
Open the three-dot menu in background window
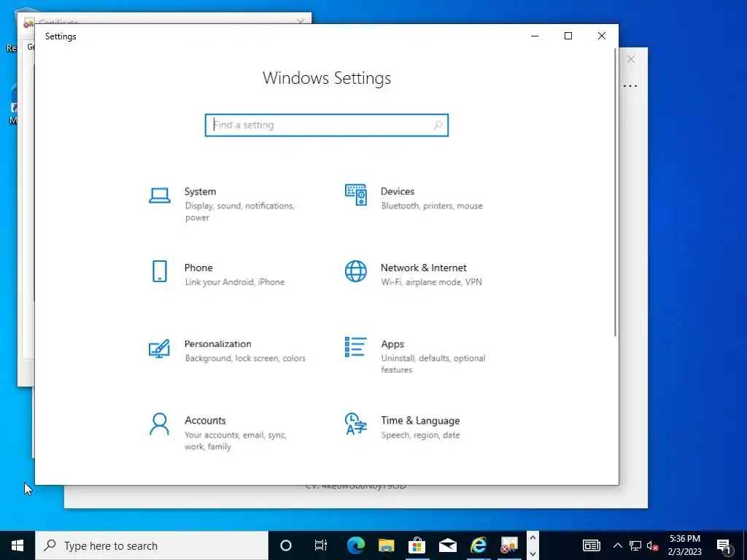pyautogui.click(x=630, y=86)
